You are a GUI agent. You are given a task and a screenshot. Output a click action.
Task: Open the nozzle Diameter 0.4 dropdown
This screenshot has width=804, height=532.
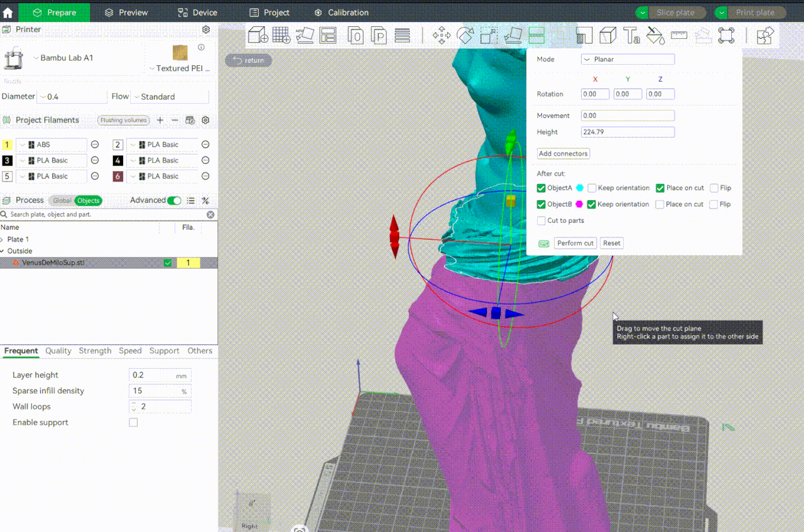point(72,97)
